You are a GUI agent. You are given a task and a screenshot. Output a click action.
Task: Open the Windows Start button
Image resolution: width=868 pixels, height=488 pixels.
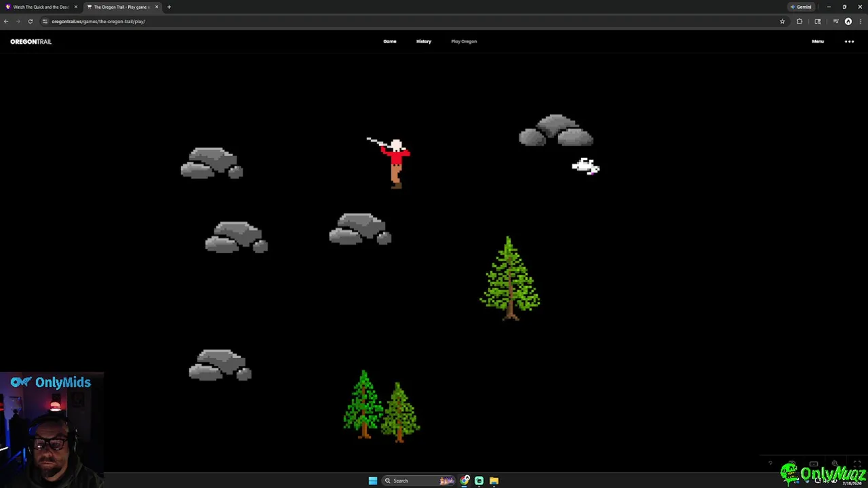pyautogui.click(x=372, y=481)
